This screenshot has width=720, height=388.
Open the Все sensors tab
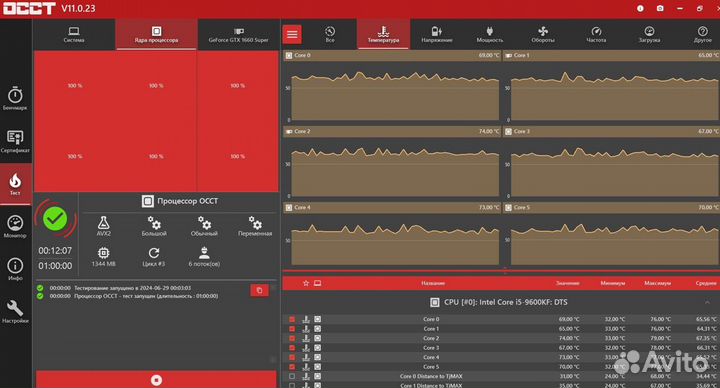tap(330, 34)
